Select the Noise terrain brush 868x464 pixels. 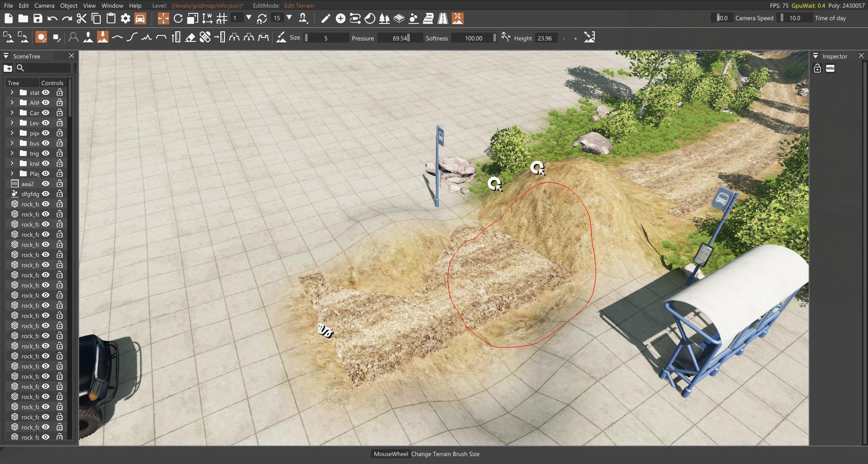click(146, 37)
